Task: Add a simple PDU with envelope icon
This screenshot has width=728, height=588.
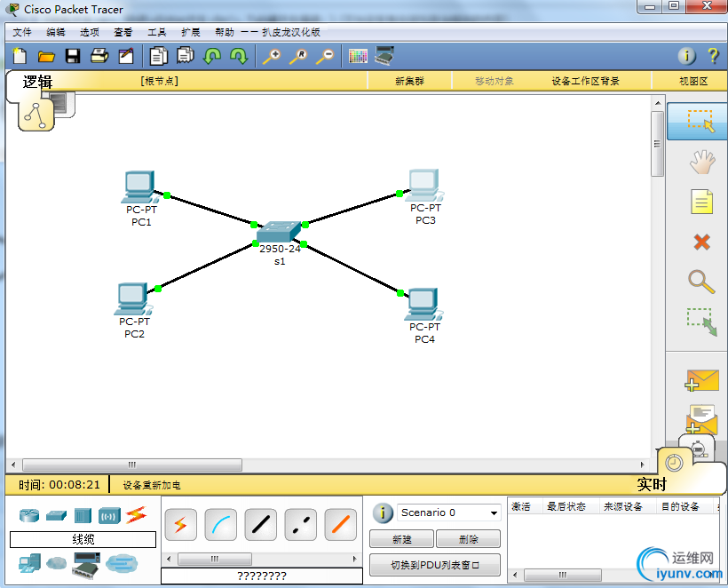Action: [701, 380]
